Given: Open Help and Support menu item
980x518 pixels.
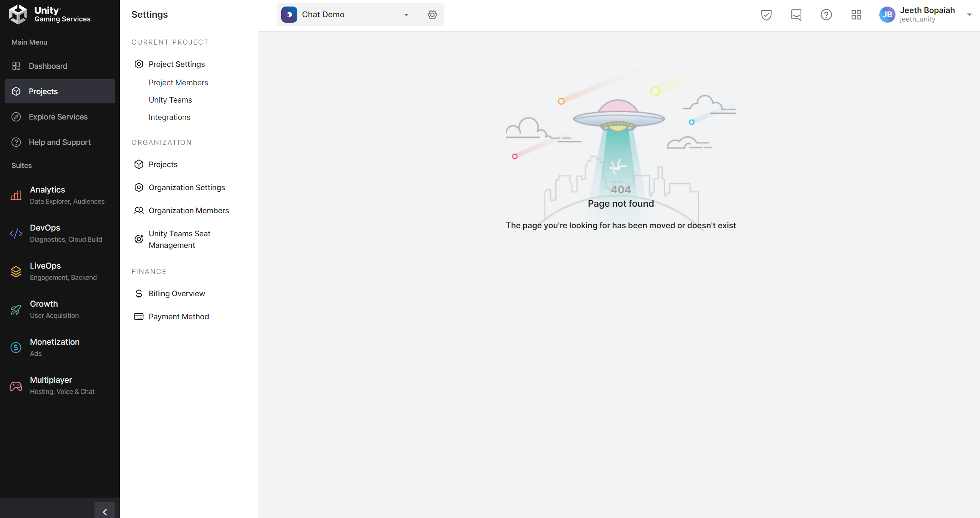Looking at the screenshot, I should [x=60, y=142].
